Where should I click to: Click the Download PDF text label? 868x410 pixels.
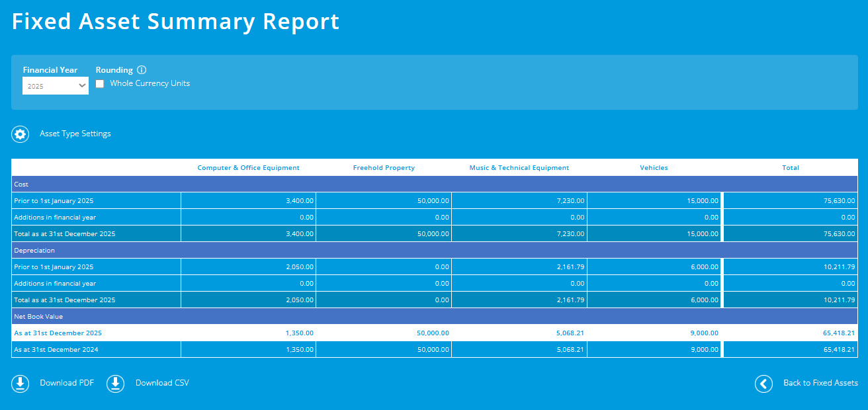click(67, 383)
